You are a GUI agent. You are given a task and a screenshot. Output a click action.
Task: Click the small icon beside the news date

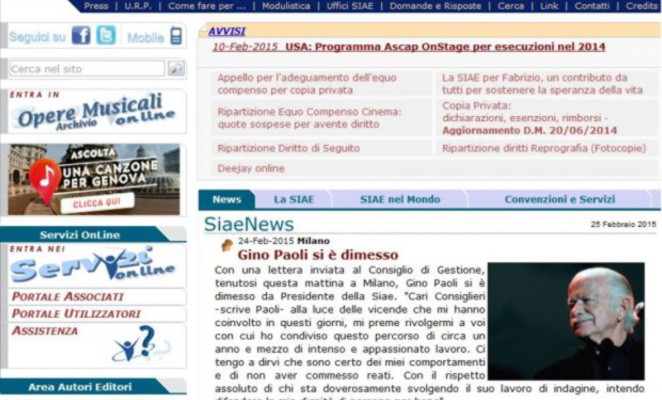227,242
